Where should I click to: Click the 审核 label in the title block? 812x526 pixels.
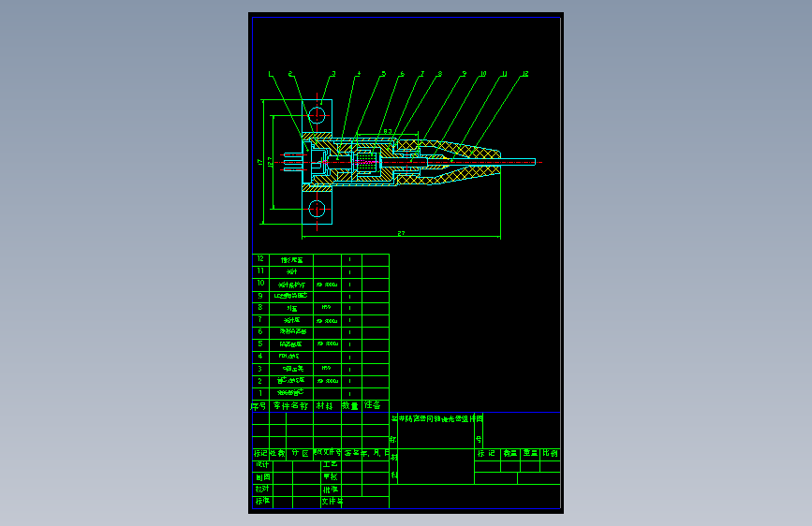tap(331, 476)
